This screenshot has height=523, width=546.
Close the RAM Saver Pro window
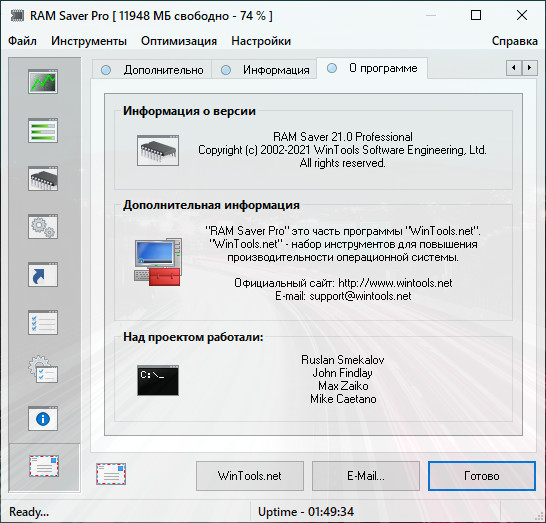click(x=522, y=15)
